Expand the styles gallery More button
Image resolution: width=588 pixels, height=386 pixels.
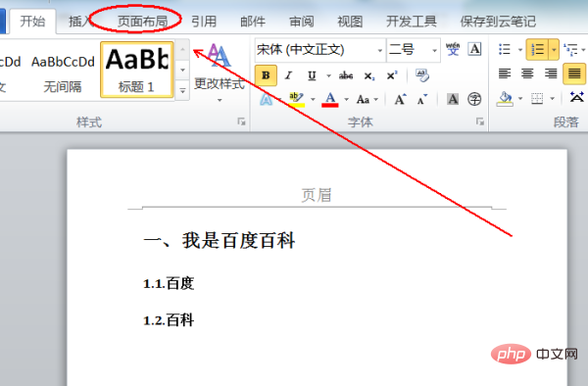[182, 90]
